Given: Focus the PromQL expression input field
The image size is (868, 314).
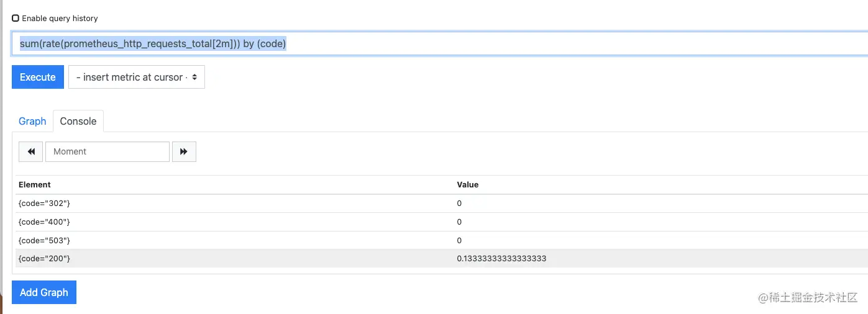Looking at the screenshot, I should tap(440, 44).
